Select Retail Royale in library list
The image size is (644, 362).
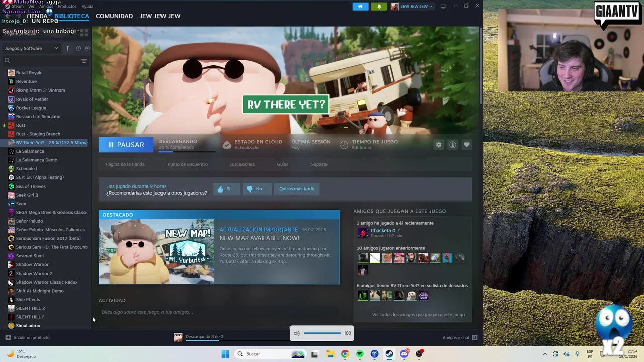click(x=29, y=73)
